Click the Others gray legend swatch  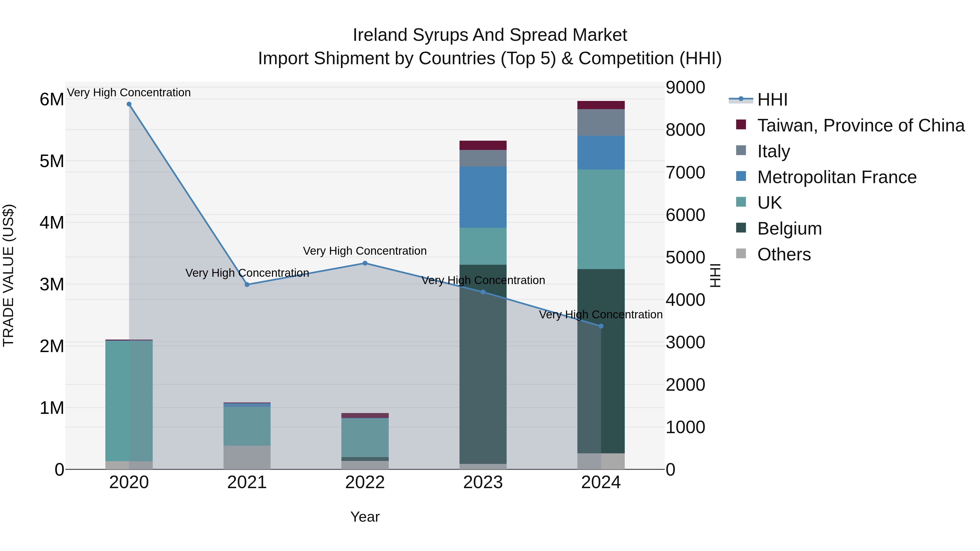pos(741,254)
